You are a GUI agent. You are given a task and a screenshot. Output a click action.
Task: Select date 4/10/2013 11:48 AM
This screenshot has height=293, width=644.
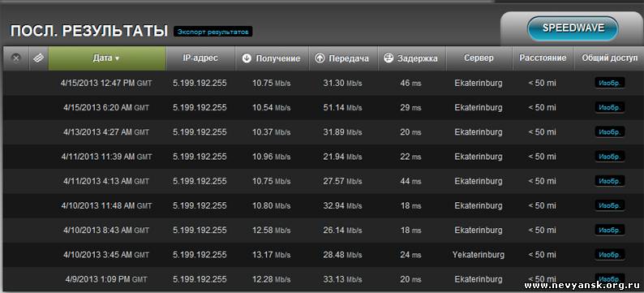point(106,205)
